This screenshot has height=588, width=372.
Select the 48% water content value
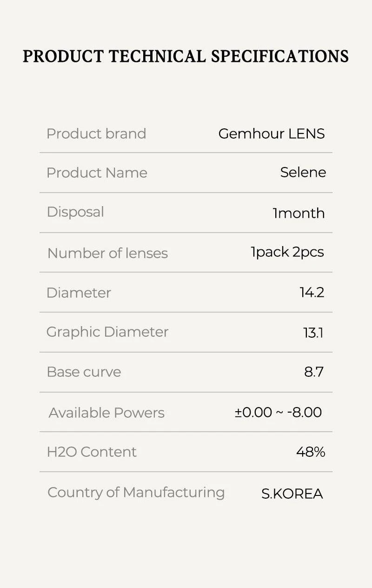pyautogui.click(x=310, y=452)
